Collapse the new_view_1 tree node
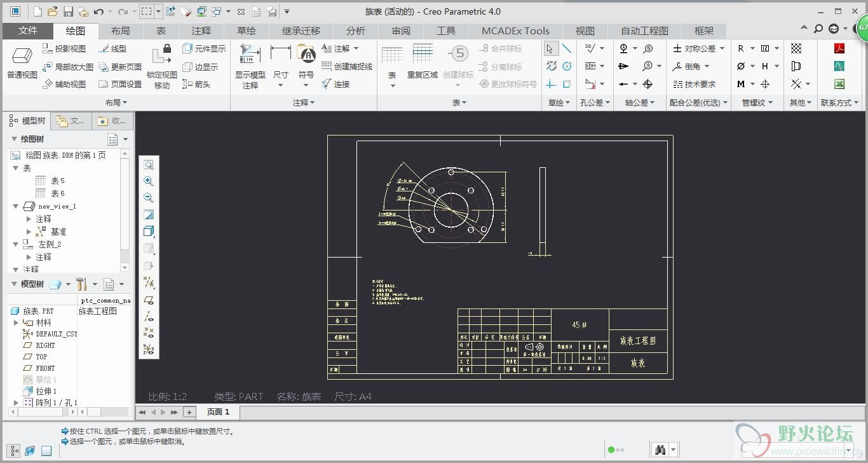This screenshot has height=463, width=868. [17, 206]
